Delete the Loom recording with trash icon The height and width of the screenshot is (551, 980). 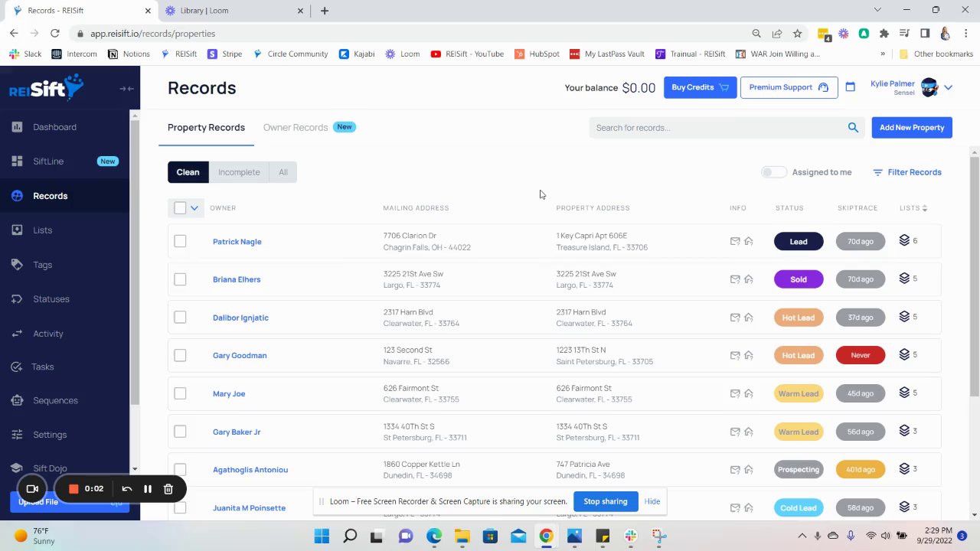(168, 489)
